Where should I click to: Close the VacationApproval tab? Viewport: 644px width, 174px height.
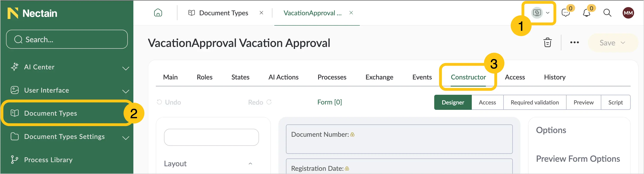[x=351, y=13]
